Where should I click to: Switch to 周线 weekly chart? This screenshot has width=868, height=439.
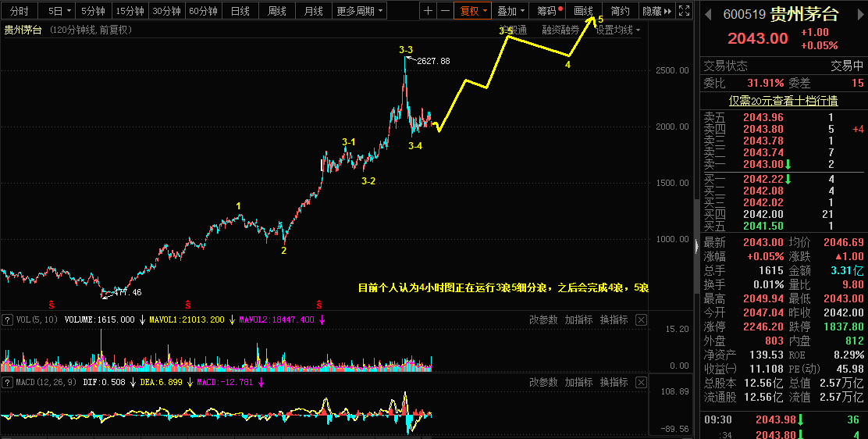coord(277,10)
